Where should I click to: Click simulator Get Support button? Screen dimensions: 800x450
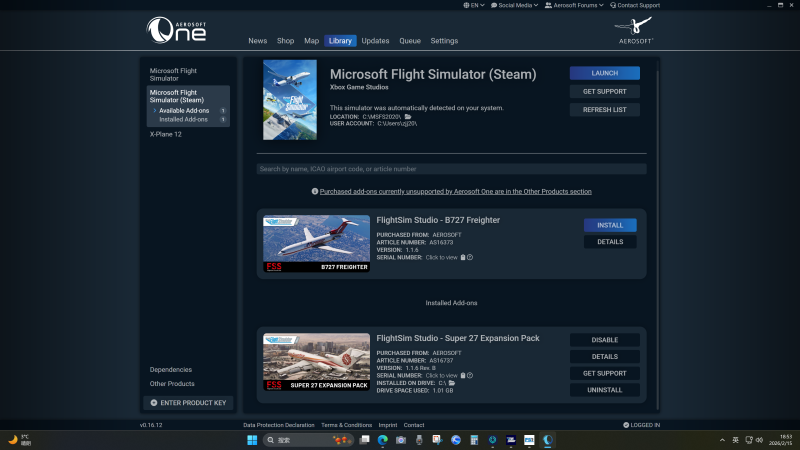(x=605, y=91)
